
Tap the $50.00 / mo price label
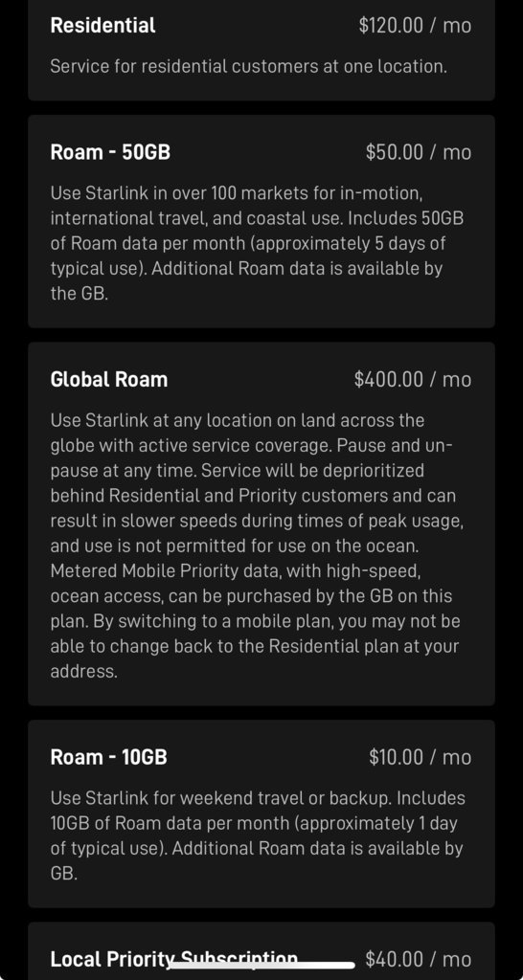pos(419,152)
